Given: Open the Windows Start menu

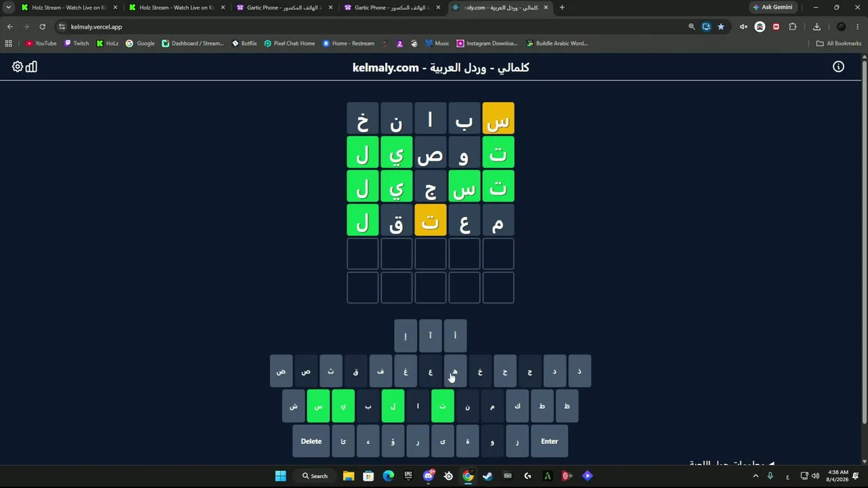Looking at the screenshot, I should click(280, 476).
